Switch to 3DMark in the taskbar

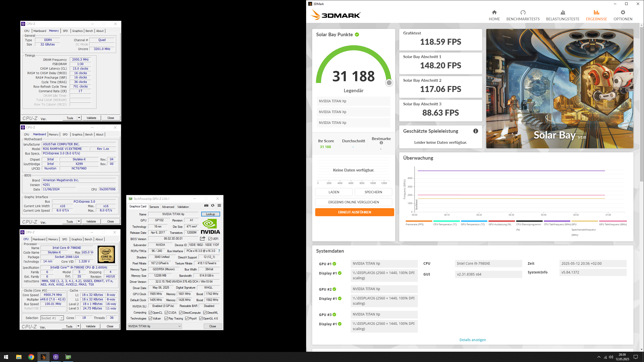(43, 357)
